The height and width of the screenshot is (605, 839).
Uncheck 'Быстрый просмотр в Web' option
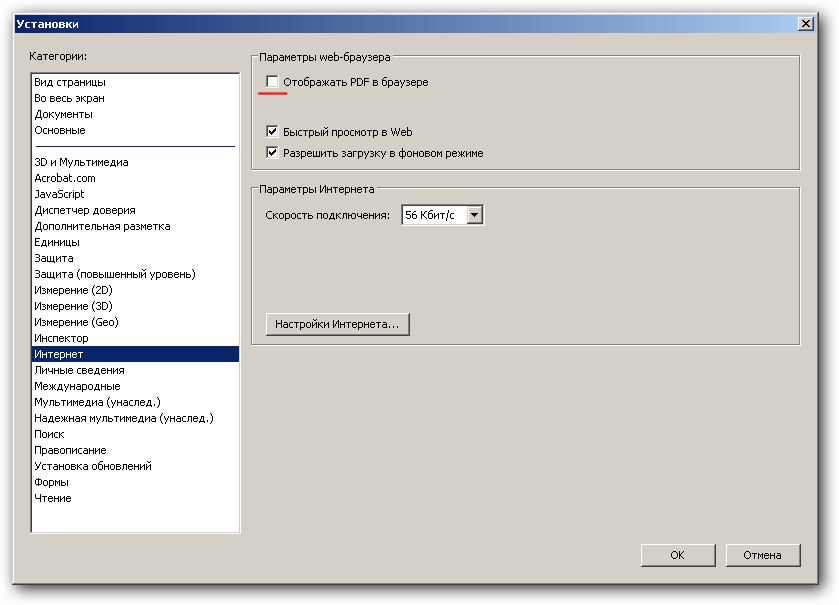click(x=272, y=132)
